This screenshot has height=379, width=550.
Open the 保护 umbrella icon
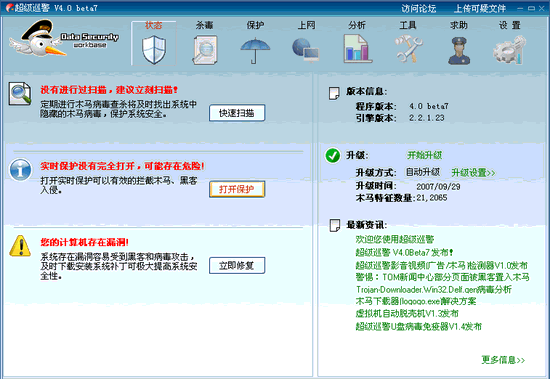[255, 51]
